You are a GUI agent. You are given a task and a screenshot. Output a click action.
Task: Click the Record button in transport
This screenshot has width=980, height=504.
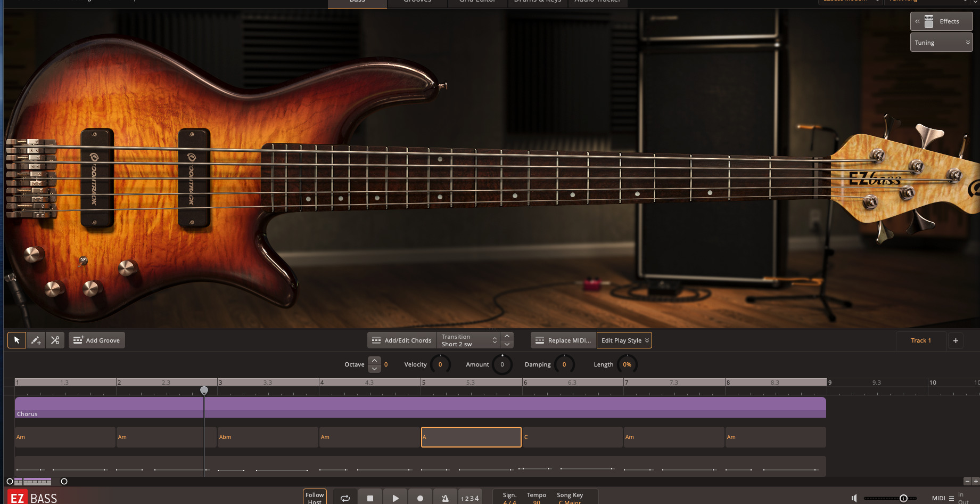(420, 498)
